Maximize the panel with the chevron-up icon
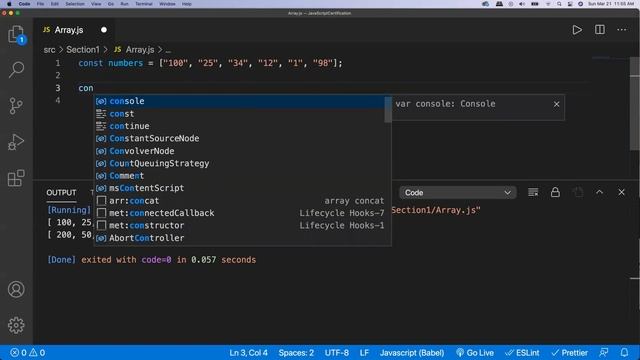This screenshot has height=360, width=640. [599, 192]
